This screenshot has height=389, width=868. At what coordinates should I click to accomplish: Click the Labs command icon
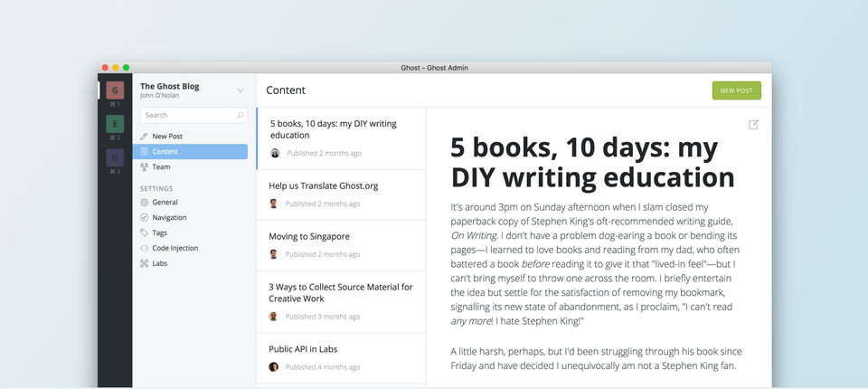pos(144,263)
